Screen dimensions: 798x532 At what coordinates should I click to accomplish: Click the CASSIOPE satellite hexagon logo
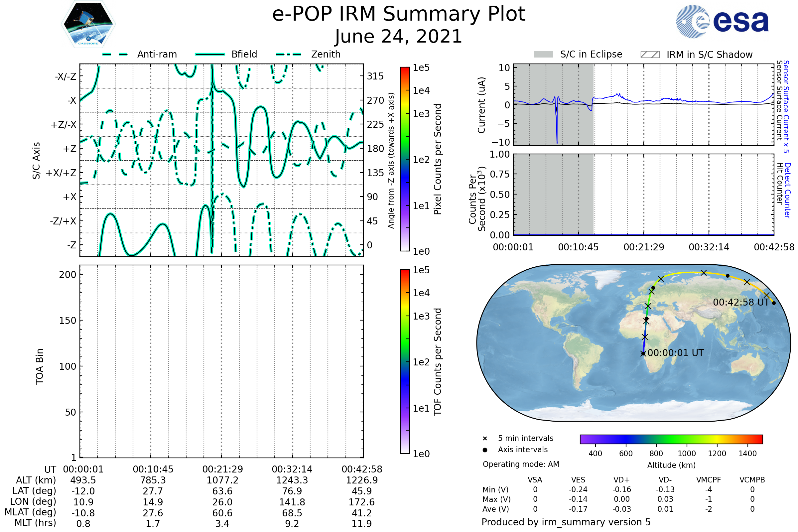point(88,25)
